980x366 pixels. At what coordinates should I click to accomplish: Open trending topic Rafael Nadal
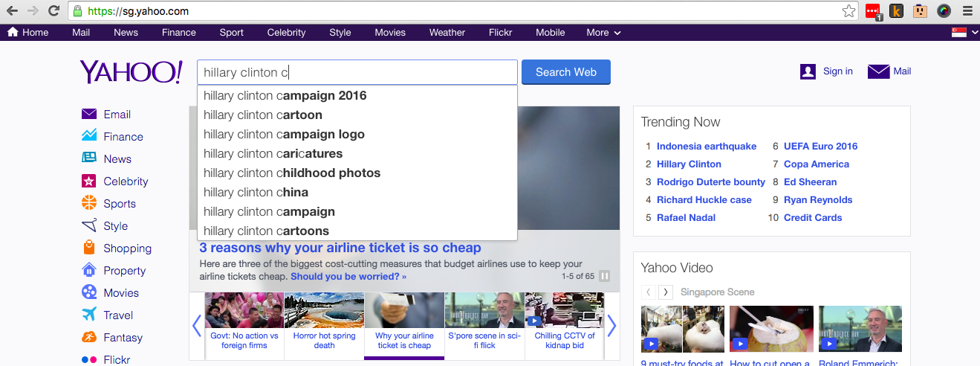pyautogui.click(x=687, y=218)
